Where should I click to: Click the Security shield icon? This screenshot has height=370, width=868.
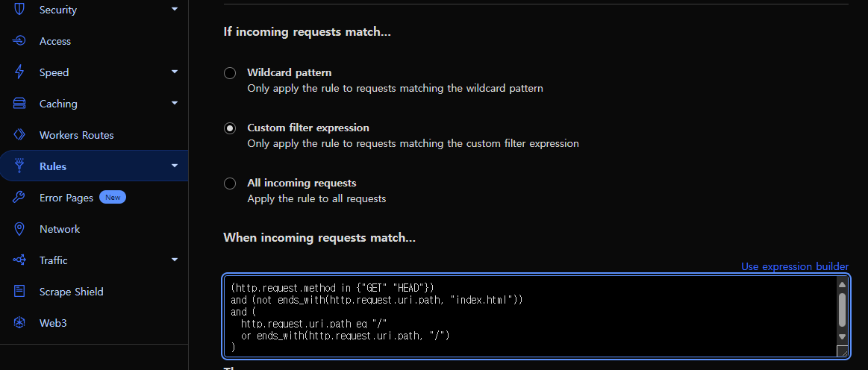[x=19, y=10]
